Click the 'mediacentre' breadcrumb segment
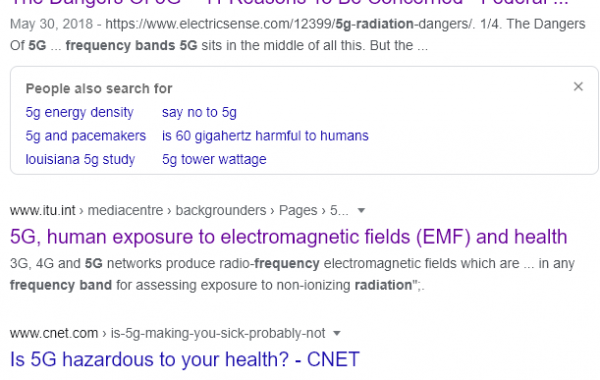 point(126,210)
